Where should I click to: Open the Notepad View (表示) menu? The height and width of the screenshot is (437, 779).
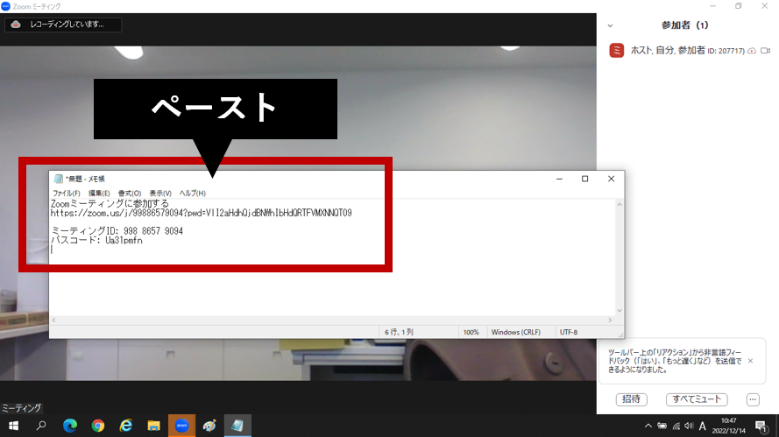[160, 193]
